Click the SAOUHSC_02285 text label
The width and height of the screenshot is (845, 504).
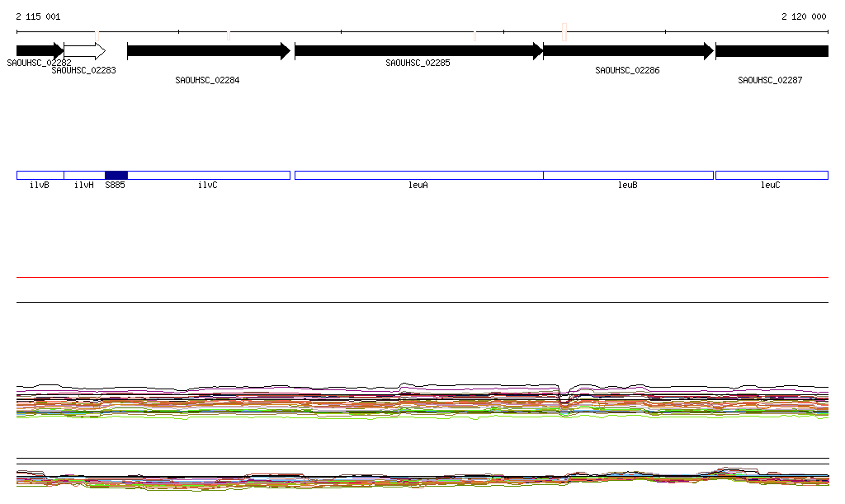coord(418,63)
